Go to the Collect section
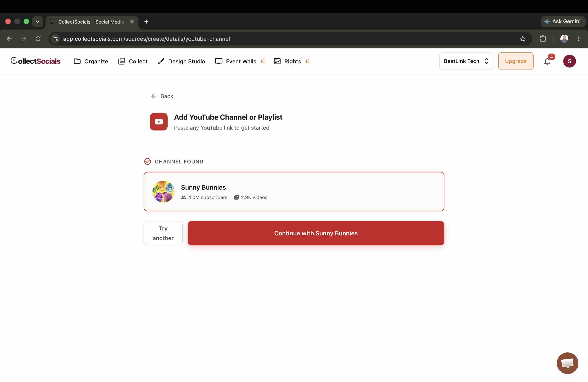The height and width of the screenshot is (382, 588). tap(133, 61)
